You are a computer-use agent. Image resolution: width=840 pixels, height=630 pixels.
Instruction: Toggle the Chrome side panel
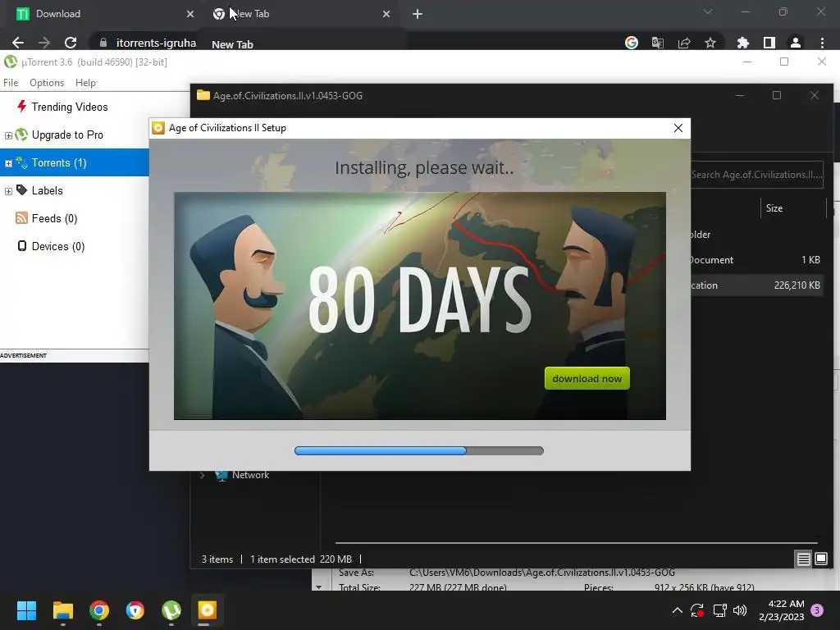(769, 43)
